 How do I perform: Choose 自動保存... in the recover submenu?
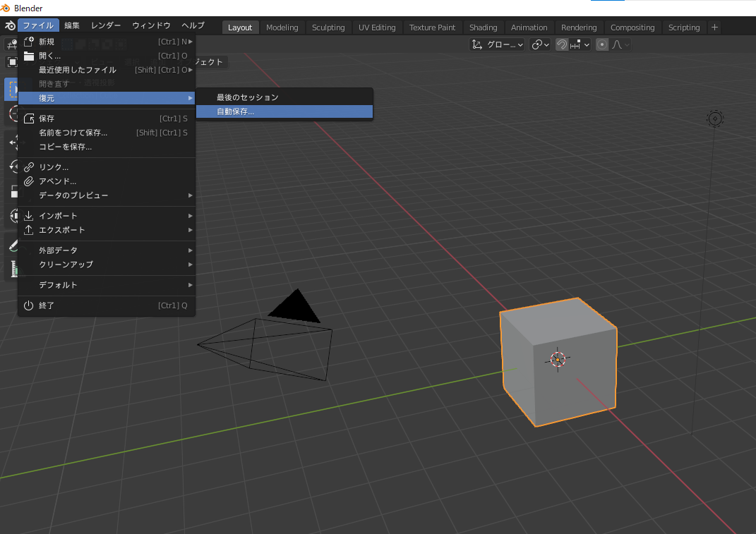[x=284, y=111]
